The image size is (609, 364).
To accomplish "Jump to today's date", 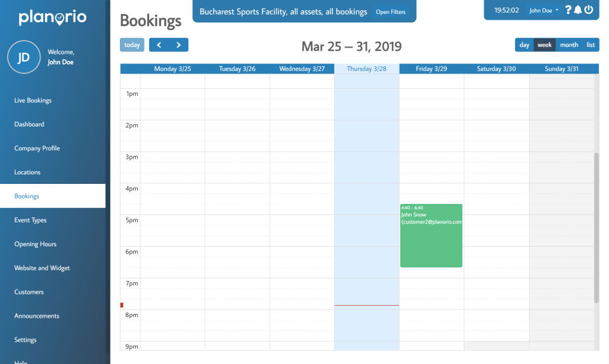I will pos(132,45).
